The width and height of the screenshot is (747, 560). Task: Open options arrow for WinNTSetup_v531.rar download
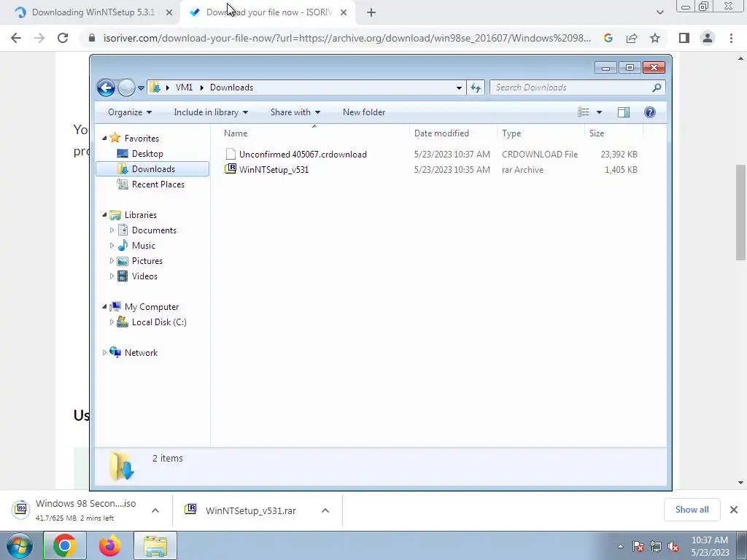pos(325,510)
